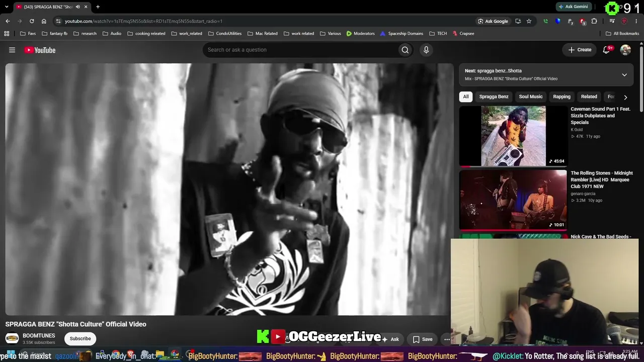The height and width of the screenshot is (362, 644).
Task: Open the CondoUtilities bookmark folder
Action: pyautogui.click(x=225, y=34)
